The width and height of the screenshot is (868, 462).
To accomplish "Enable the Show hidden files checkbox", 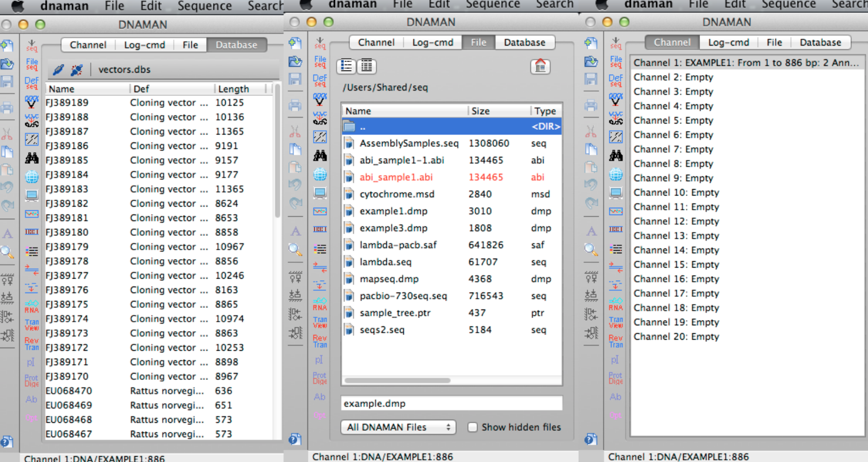I will click(x=473, y=427).
